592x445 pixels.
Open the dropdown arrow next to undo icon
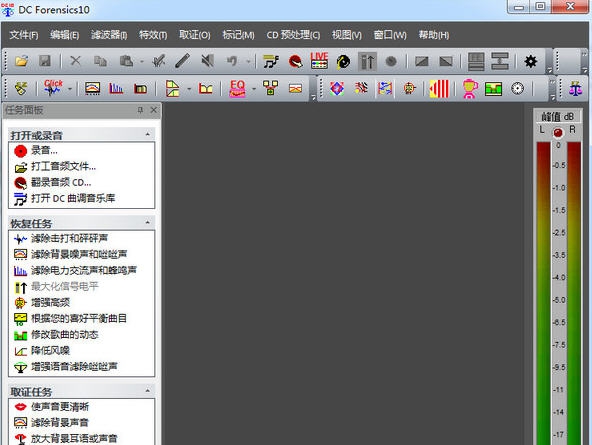(x=248, y=61)
